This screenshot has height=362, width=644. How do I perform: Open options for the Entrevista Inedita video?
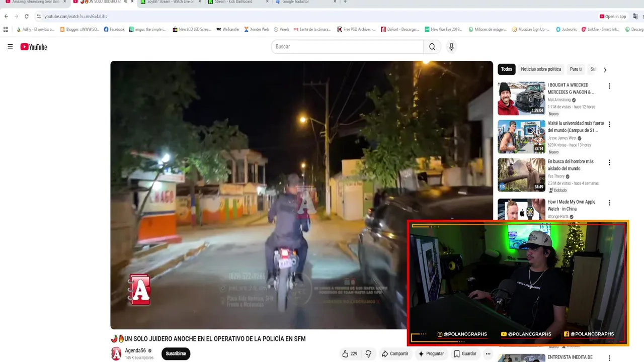pos(609,358)
